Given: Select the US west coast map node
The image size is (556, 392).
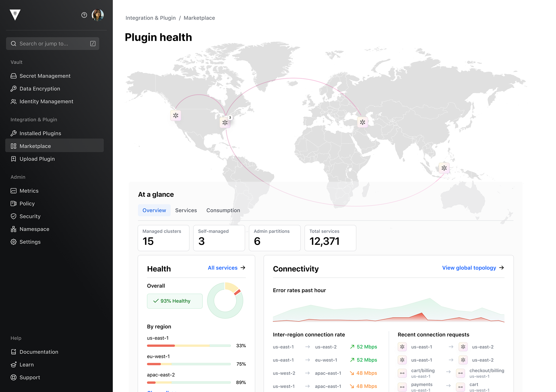Looking at the screenshot, I should click(x=176, y=115).
